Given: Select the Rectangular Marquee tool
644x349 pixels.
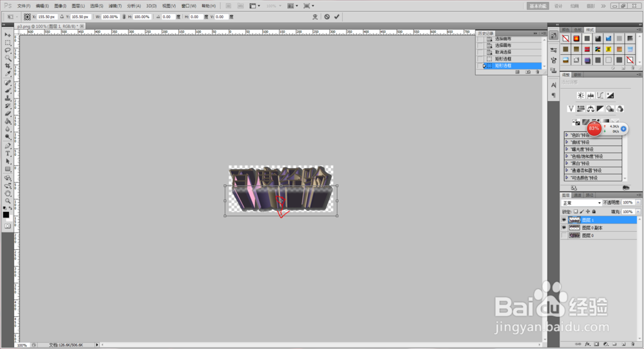Looking at the screenshot, I should point(7,42).
